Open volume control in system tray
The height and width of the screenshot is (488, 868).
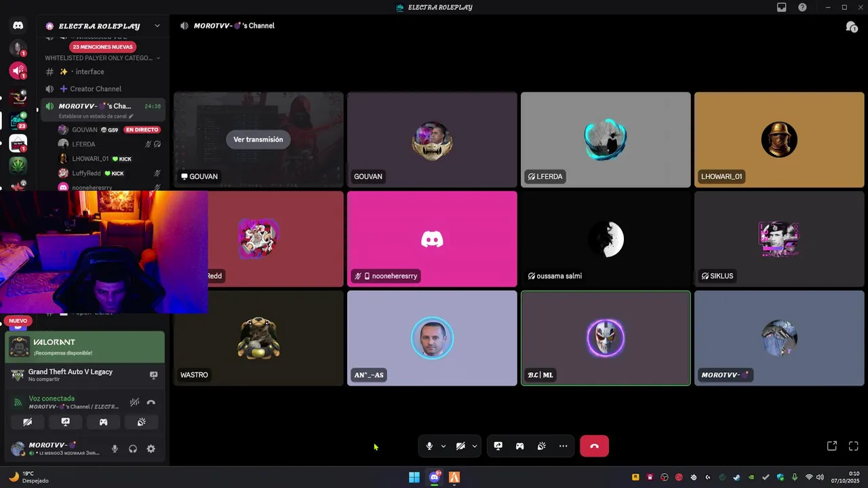(x=820, y=477)
